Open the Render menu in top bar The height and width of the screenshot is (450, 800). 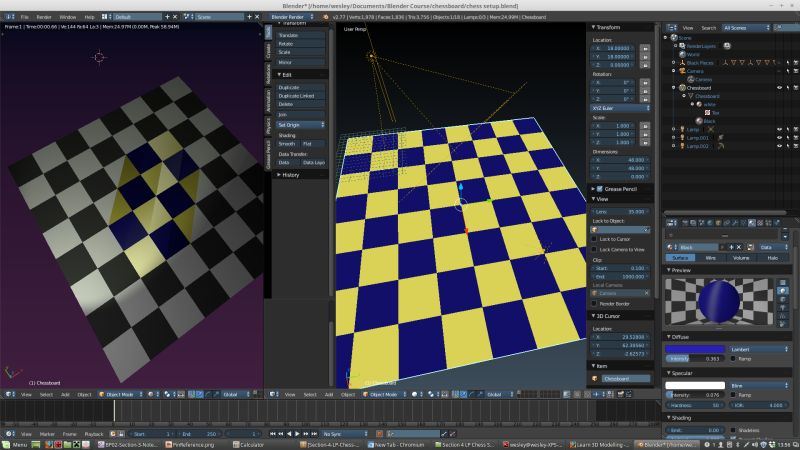click(44, 17)
